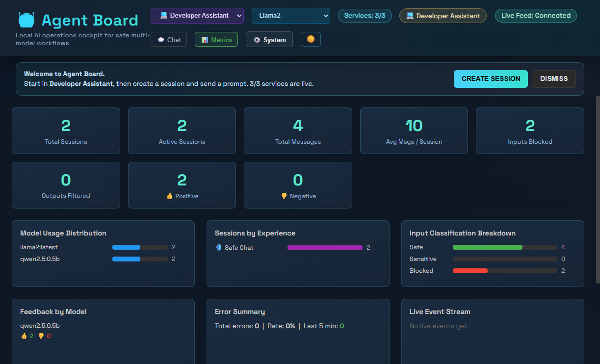600x364 pixels.
Task: Click the Metrics tab chart icon
Action: coord(205,40)
